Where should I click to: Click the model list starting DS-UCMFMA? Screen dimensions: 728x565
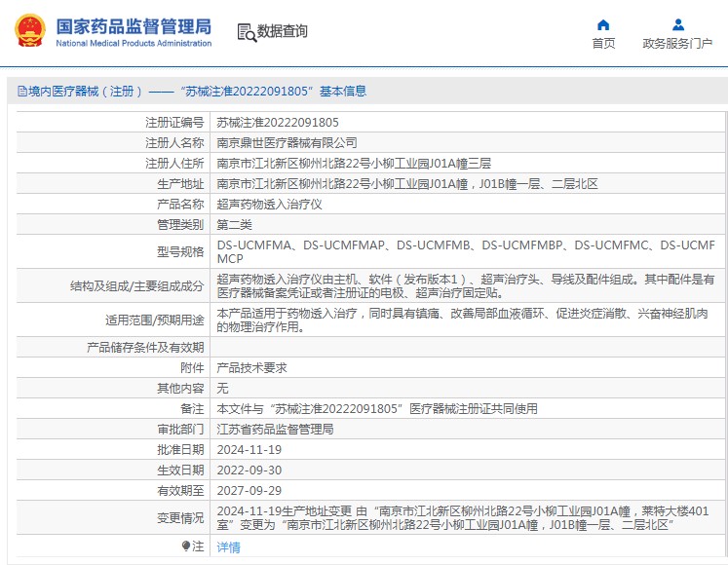[x=466, y=251]
